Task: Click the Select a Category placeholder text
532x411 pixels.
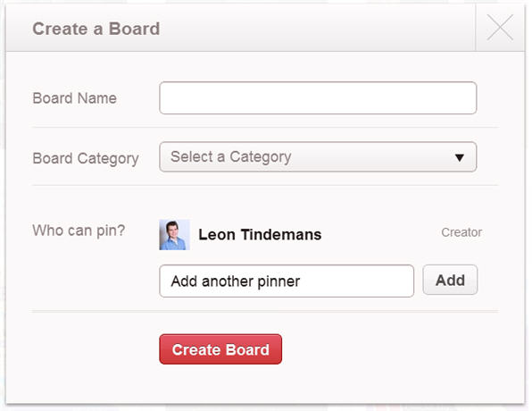Action: pyautogui.click(x=230, y=157)
